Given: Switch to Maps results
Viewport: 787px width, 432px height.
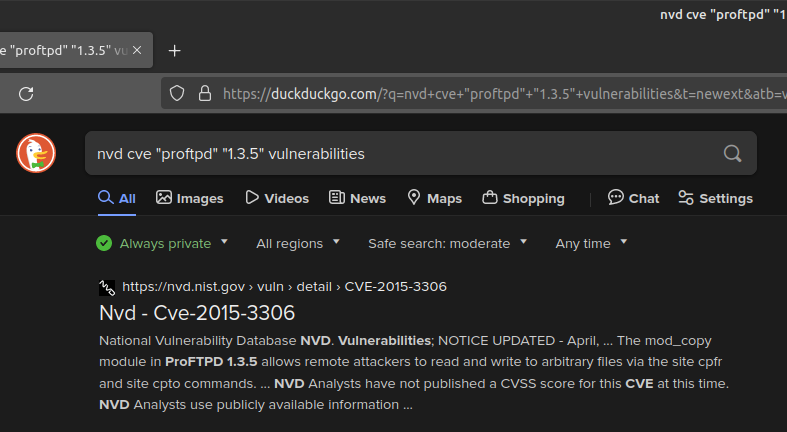Looking at the screenshot, I should click(435, 199).
